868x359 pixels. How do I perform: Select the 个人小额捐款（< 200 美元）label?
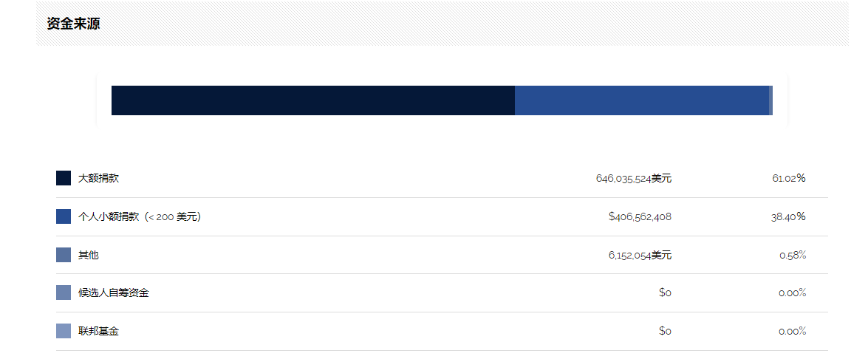pyautogui.click(x=140, y=217)
